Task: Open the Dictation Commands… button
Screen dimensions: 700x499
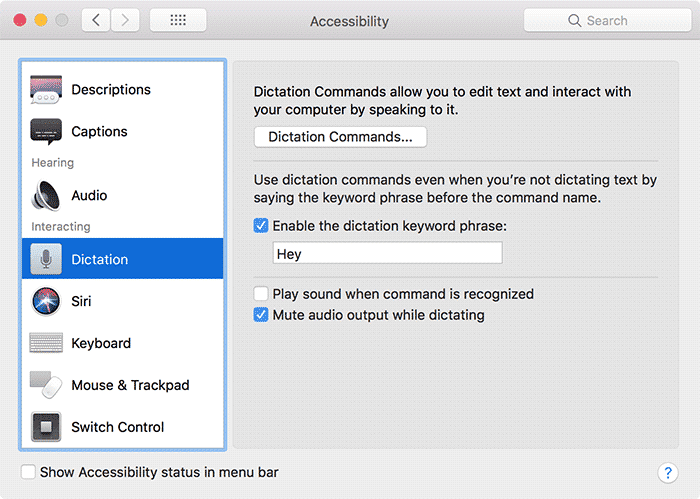Action: [340, 137]
